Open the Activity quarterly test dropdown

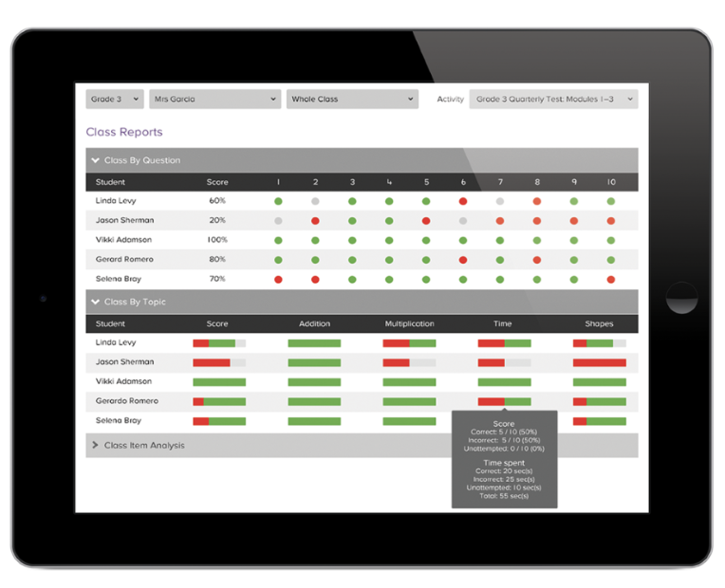[x=553, y=99]
